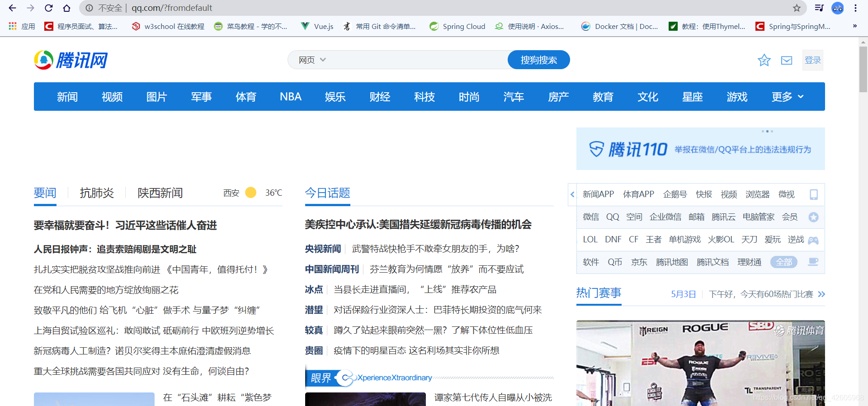Open the 星座 navigation item
This screenshot has width=868, height=406.
point(692,97)
